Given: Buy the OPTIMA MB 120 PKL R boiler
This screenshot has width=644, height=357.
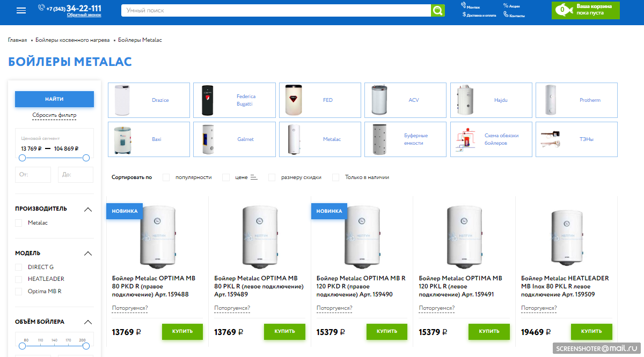Looking at the screenshot, I should [489, 331].
